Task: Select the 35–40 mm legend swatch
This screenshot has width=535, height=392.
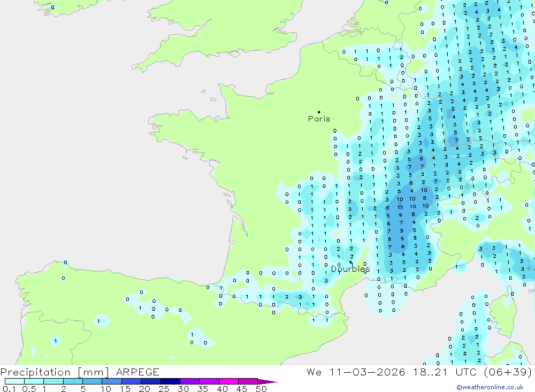Action: [209, 381]
